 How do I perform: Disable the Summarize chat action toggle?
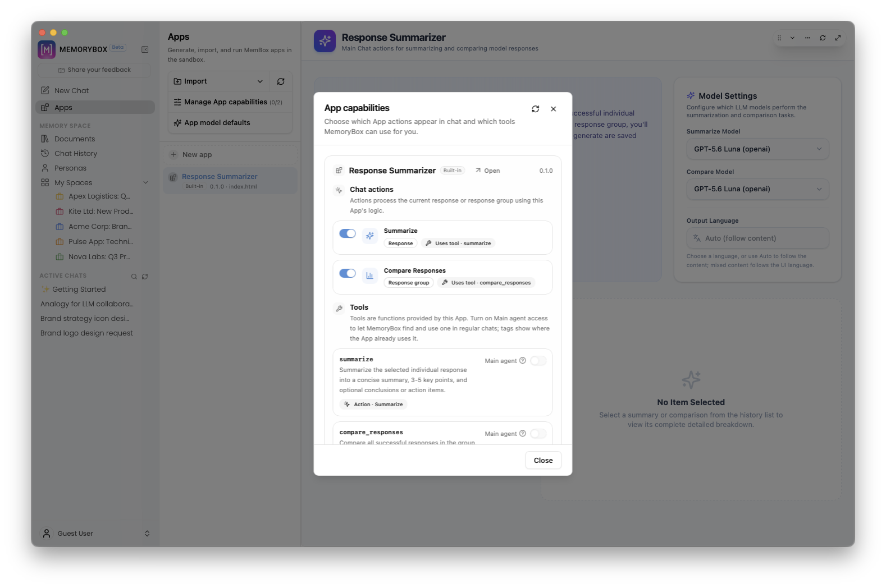coord(348,233)
